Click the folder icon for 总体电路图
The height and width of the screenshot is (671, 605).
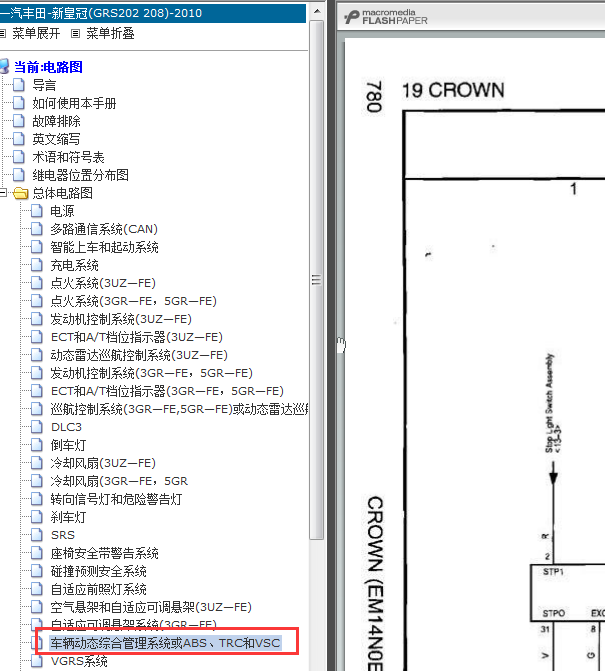point(20,193)
